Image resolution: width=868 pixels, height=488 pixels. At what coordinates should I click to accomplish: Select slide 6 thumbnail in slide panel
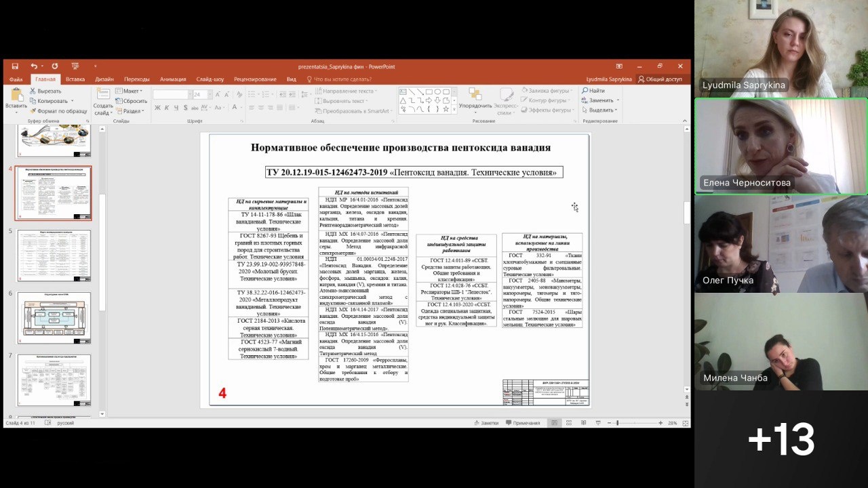54,318
